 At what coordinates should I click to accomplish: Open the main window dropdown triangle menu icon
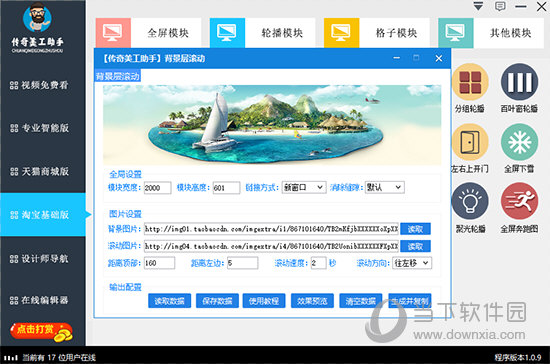point(478,6)
